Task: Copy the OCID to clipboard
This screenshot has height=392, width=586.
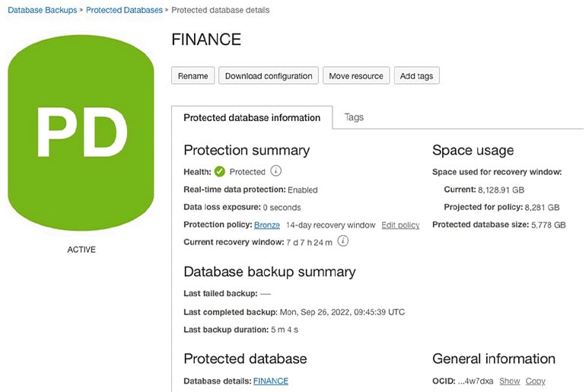Action: [535, 381]
